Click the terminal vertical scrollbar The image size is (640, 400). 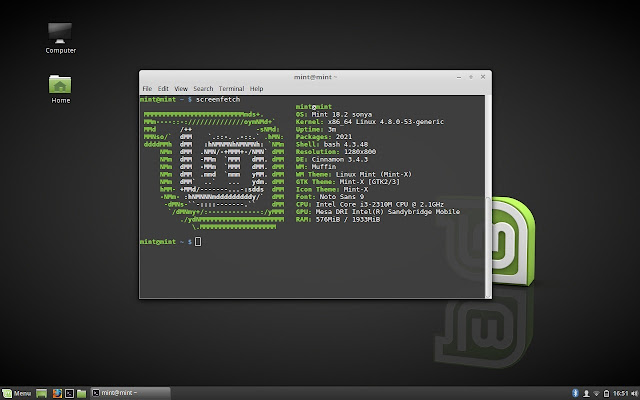click(x=488, y=197)
